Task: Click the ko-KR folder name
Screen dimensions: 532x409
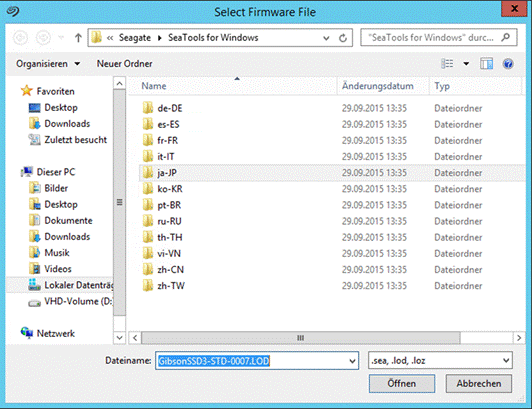Action: click(x=170, y=189)
